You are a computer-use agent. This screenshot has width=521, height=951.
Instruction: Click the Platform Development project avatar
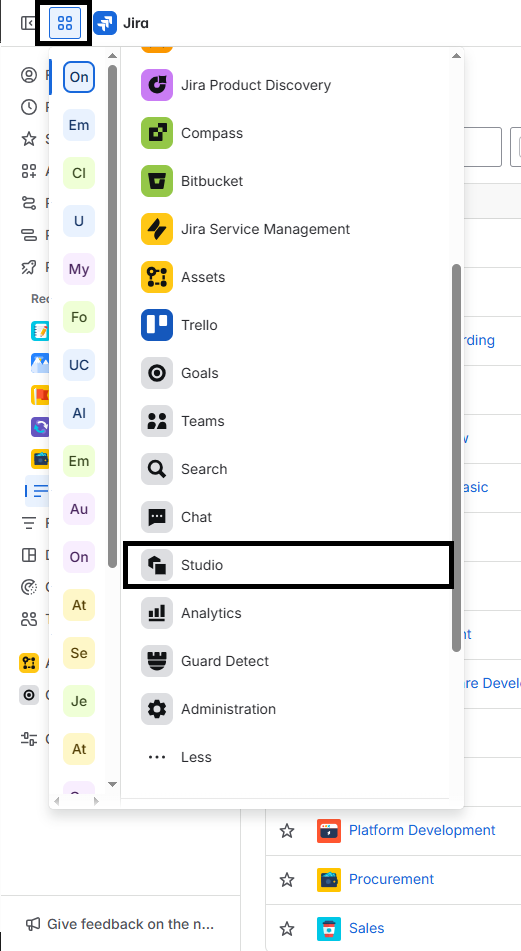click(329, 830)
